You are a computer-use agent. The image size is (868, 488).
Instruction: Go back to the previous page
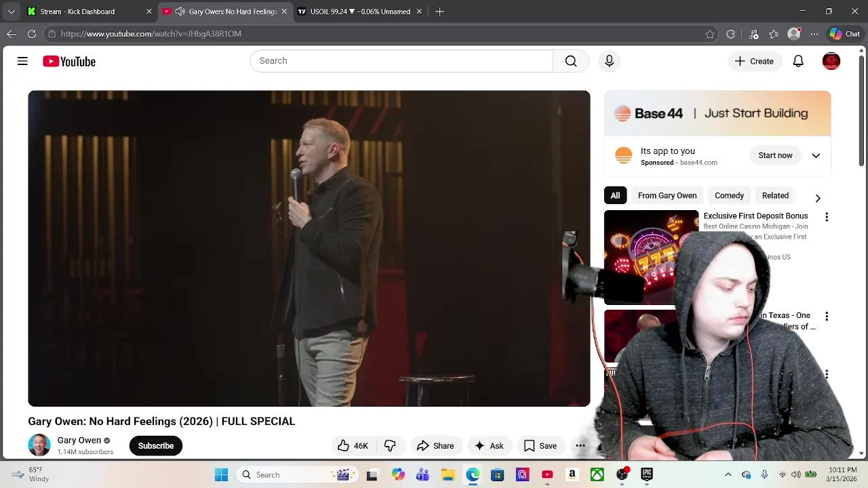click(12, 33)
